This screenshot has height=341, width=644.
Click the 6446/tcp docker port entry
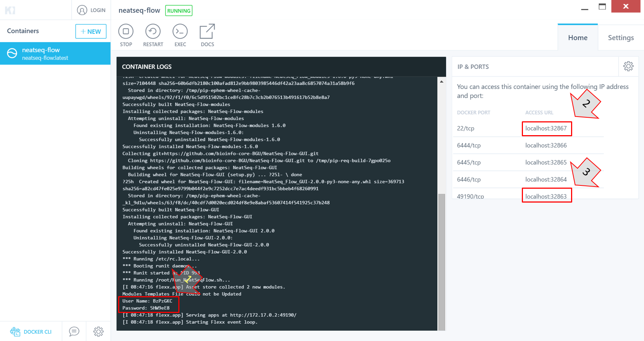pyautogui.click(x=469, y=180)
